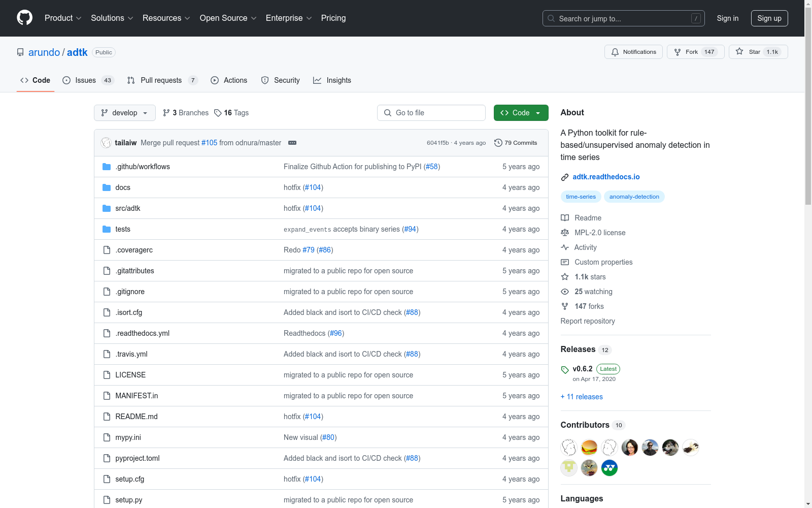This screenshot has width=812, height=508.
Task: Click the LICENSE file icon
Action: click(x=107, y=375)
